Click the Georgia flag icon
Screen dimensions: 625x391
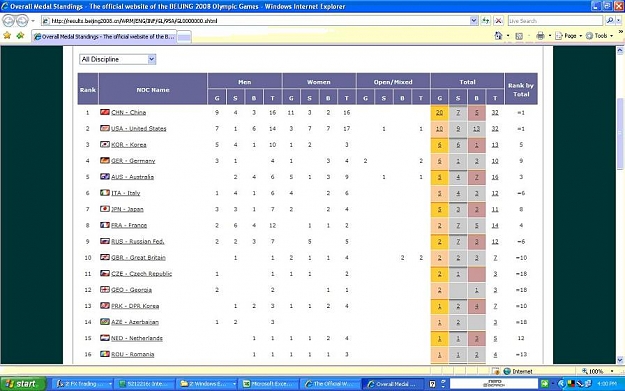[105, 289]
